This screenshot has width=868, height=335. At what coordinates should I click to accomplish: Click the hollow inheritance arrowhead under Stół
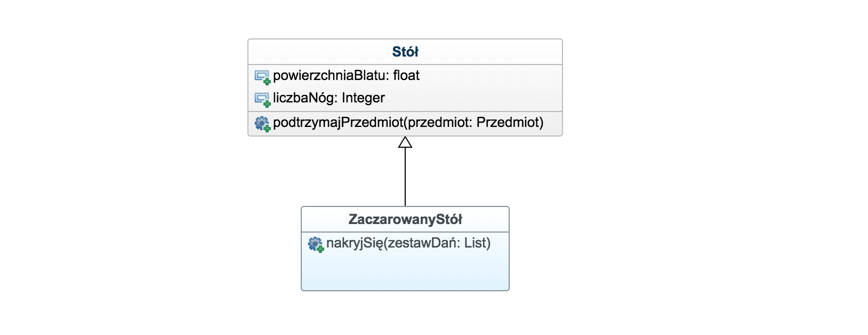click(405, 142)
